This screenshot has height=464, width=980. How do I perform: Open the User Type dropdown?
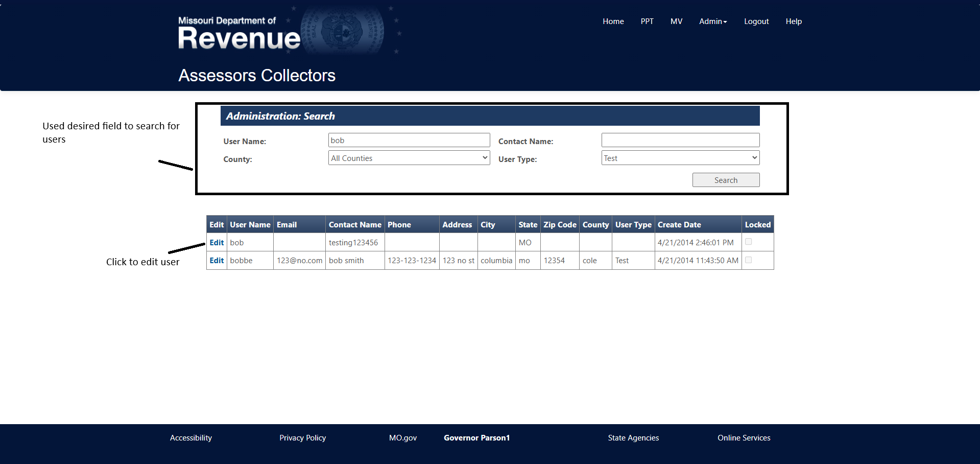[x=680, y=158]
